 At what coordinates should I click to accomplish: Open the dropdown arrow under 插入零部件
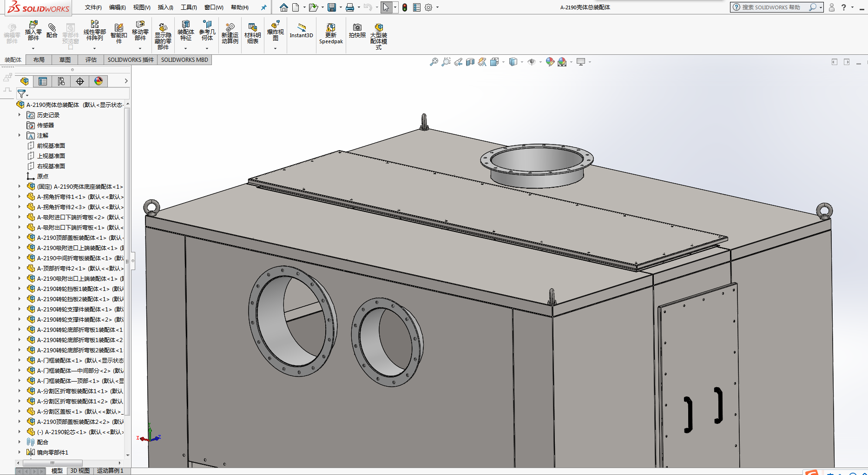(x=33, y=48)
